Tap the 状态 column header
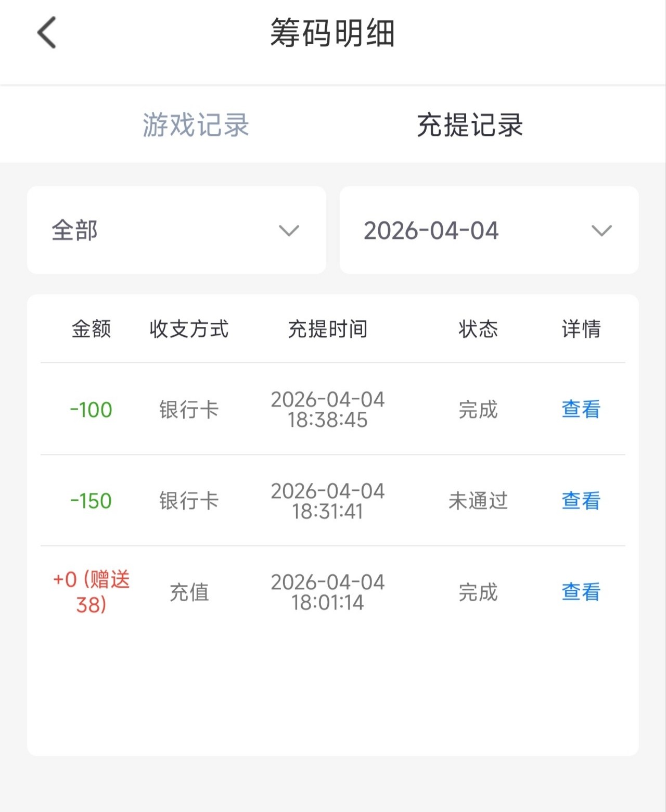Viewport: 666px width, 812px height. point(478,329)
